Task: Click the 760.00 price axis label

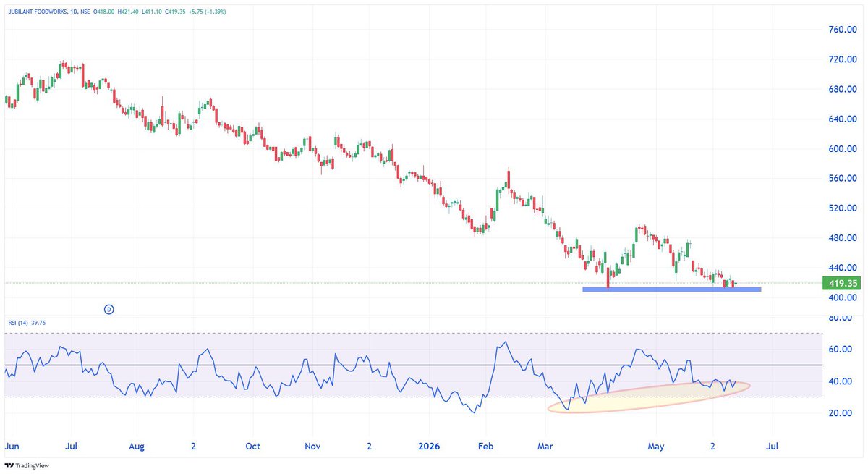Action: click(843, 30)
